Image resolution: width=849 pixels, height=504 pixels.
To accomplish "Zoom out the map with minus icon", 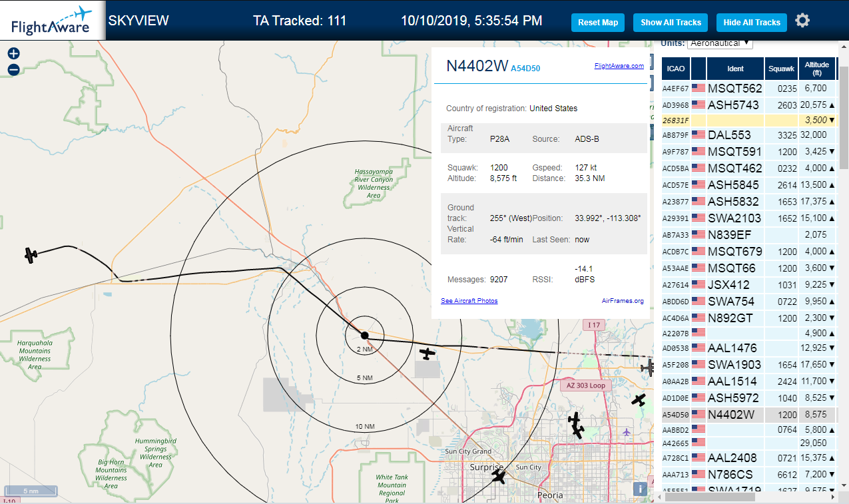I will pyautogui.click(x=13, y=69).
